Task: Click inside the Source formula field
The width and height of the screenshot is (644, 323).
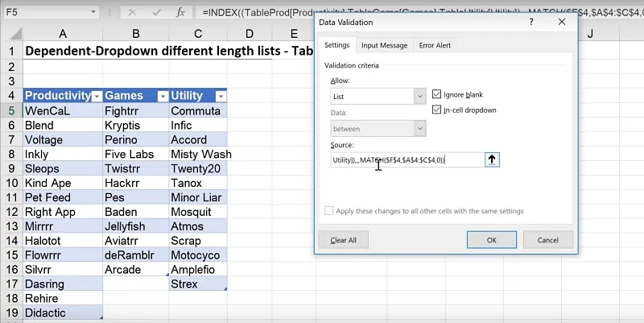Action: pyautogui.click(x=407, y=159)
